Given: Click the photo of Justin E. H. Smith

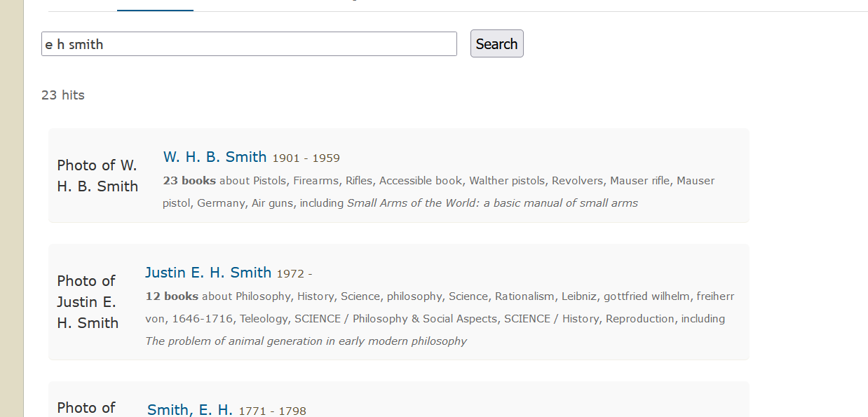Looking at the screenshot, I should point(87,301).
